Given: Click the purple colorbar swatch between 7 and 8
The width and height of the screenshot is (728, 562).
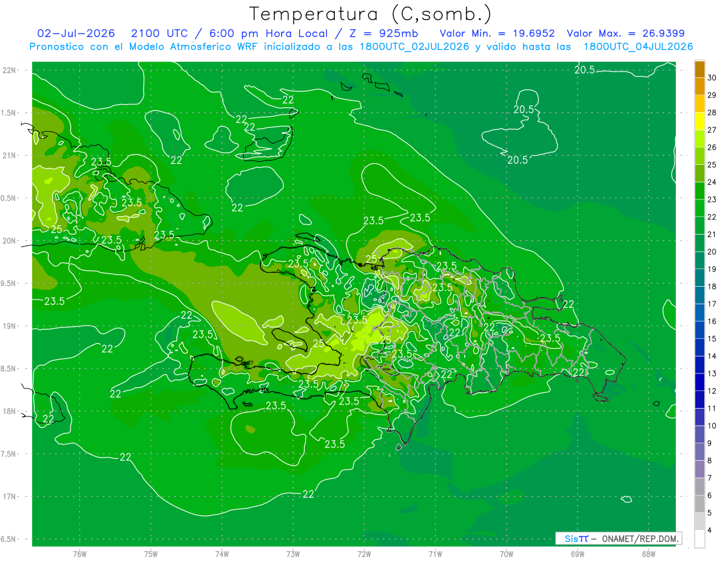Looking at the screenshot, I should click(699, 469).
